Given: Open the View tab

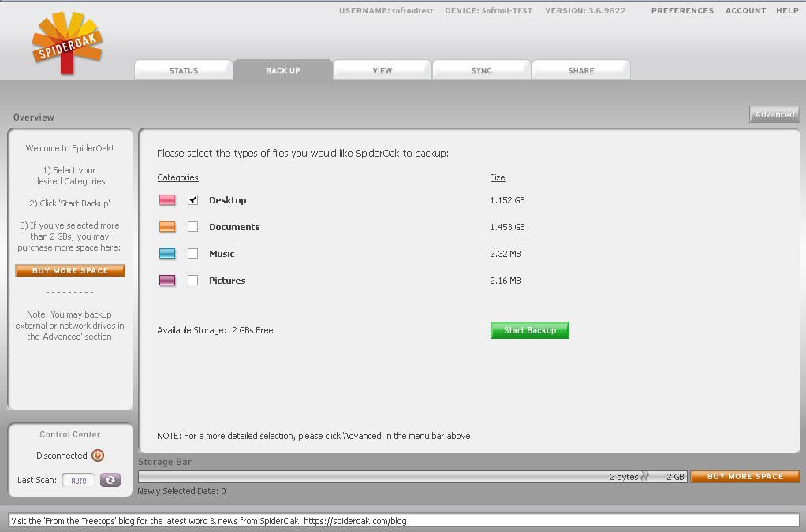Looking at the screenshot, I should pyautogui.click(x=382, y=71).
